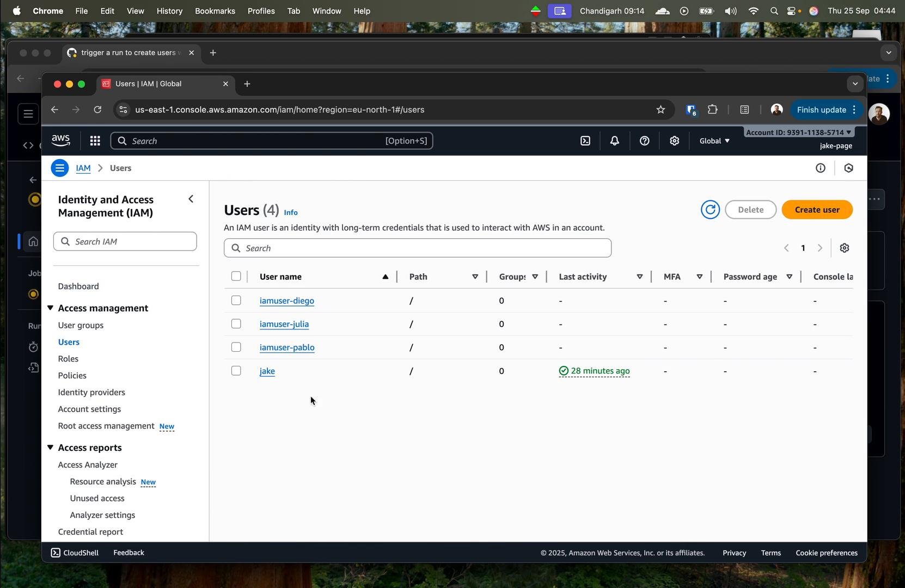Click the users table Search field
The height and width of the screenshot is (588, 905).
pyautogui.click(x=418, y=248)
